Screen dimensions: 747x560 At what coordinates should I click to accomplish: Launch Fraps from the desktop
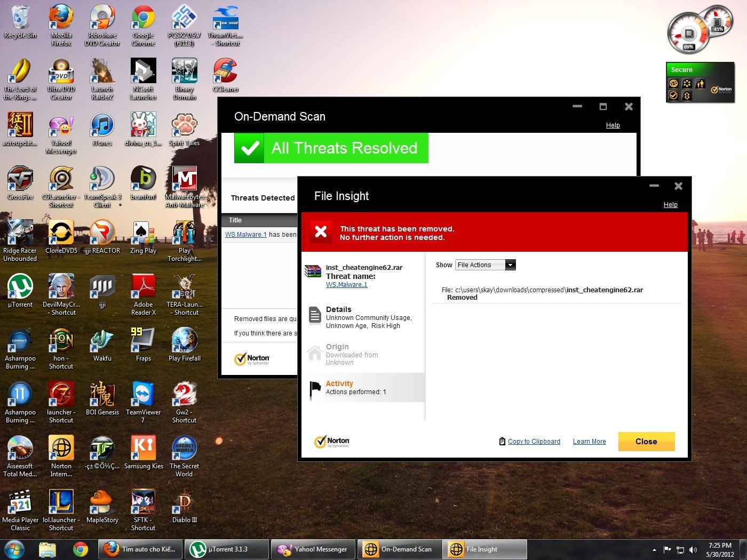pos(143,344)
